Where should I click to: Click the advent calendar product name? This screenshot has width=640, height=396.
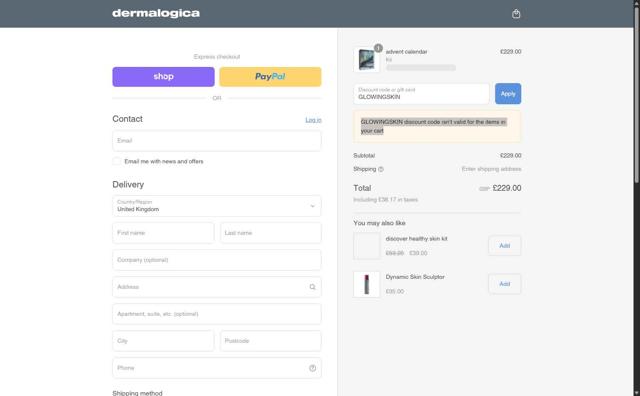[x=407, y=52]
